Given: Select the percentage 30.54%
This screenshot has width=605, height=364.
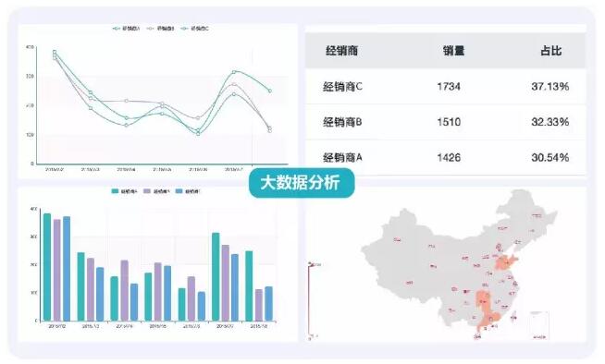Looking at the screenshot, I should tap(550, 158).
